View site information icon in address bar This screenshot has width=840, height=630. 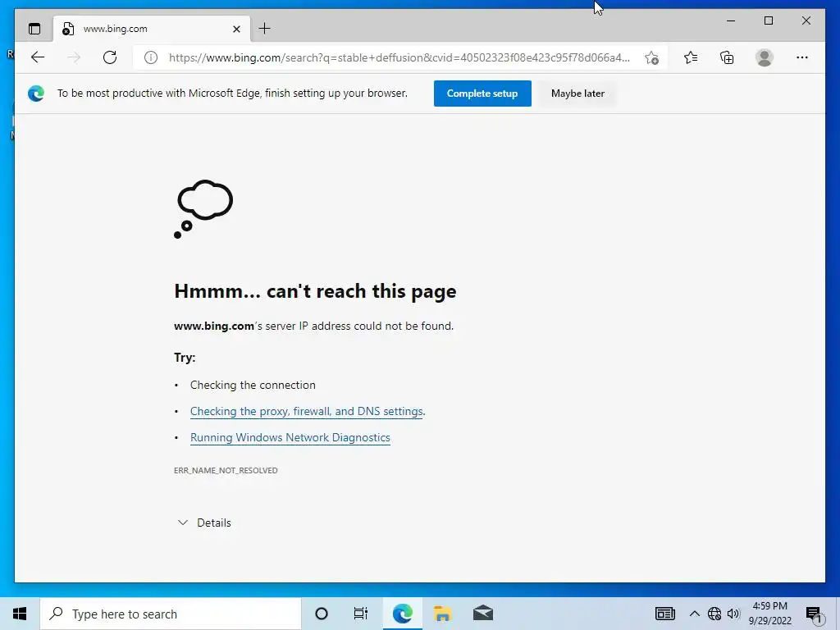click(151, 57)
